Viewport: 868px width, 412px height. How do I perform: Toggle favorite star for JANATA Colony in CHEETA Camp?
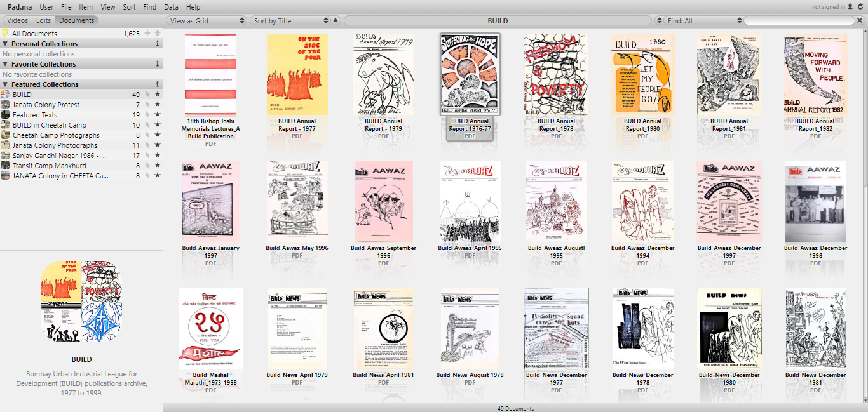(x=158, y=176)
